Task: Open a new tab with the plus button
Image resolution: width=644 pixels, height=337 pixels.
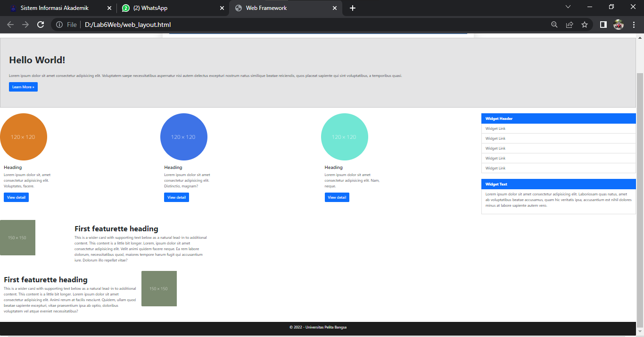Action: 353,8
